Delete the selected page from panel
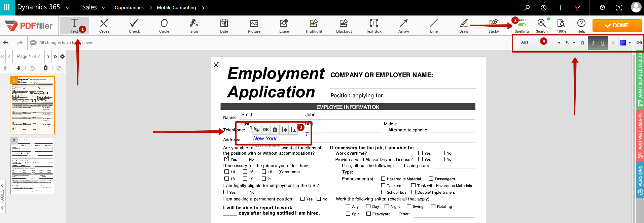 [45, 68]
